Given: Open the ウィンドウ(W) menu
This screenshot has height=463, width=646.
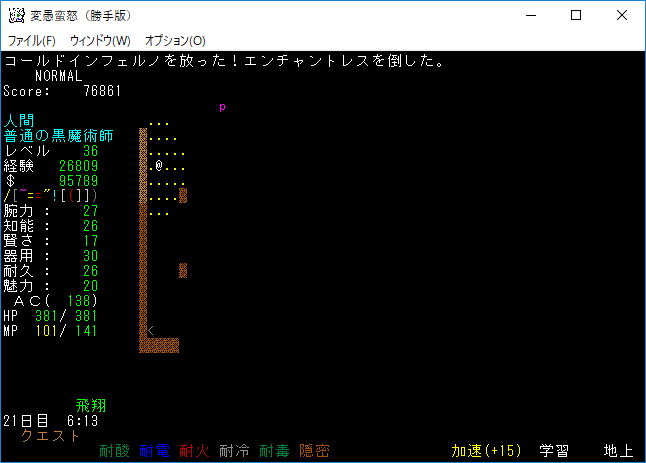Looking at the screenshot, I should [100, 41].
